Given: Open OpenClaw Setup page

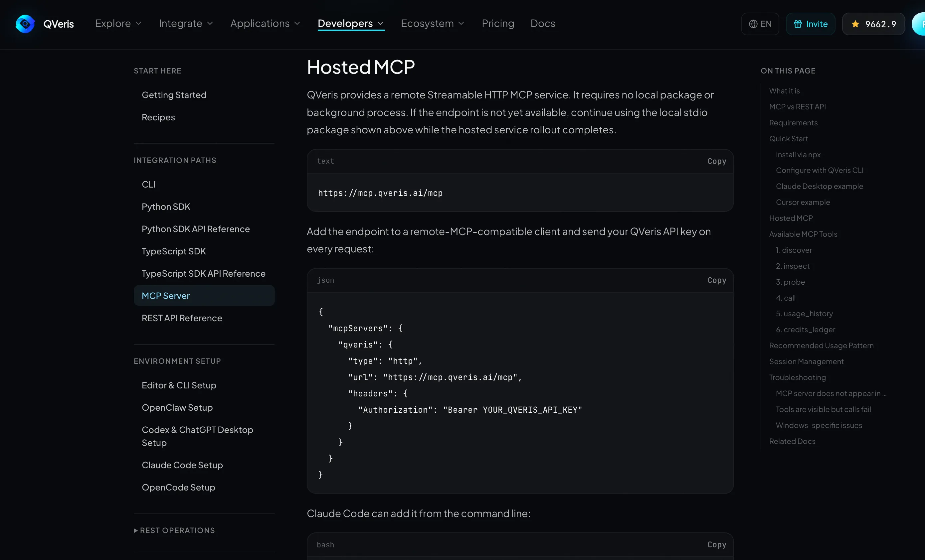Looking at the screenshot, I should click(x=177, y=407).
